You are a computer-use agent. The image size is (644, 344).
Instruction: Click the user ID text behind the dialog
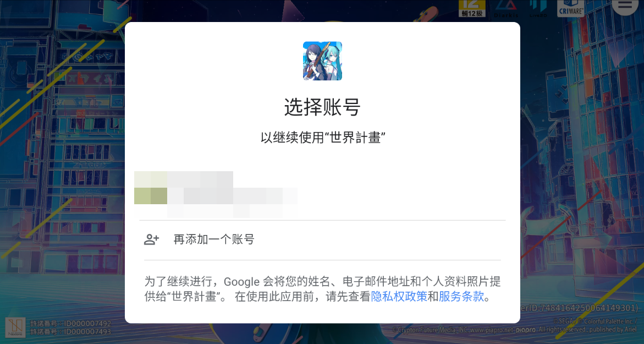(x=580, y=308)
